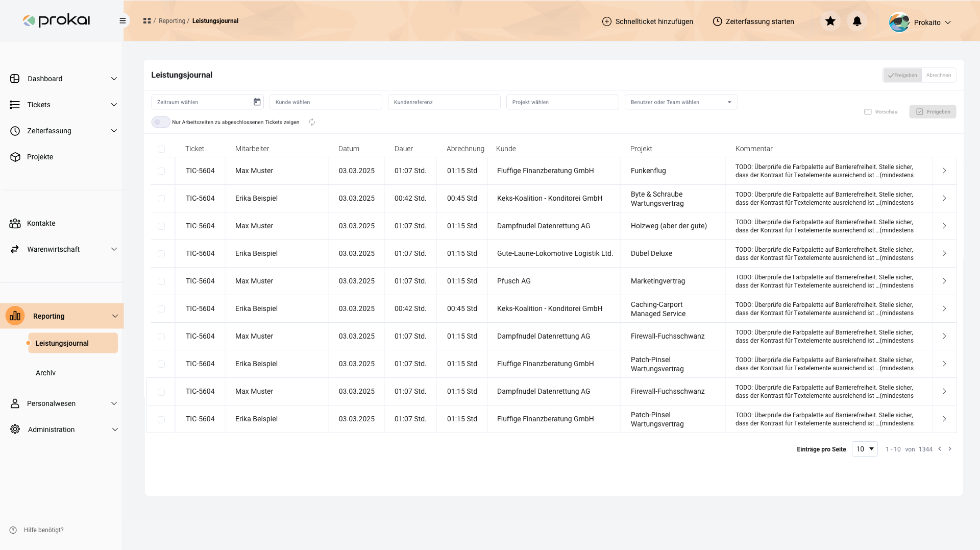Change entries per page via the 10 dropdown
The width and height of the screenshot is (980, 550).
(x=864, y=449)
